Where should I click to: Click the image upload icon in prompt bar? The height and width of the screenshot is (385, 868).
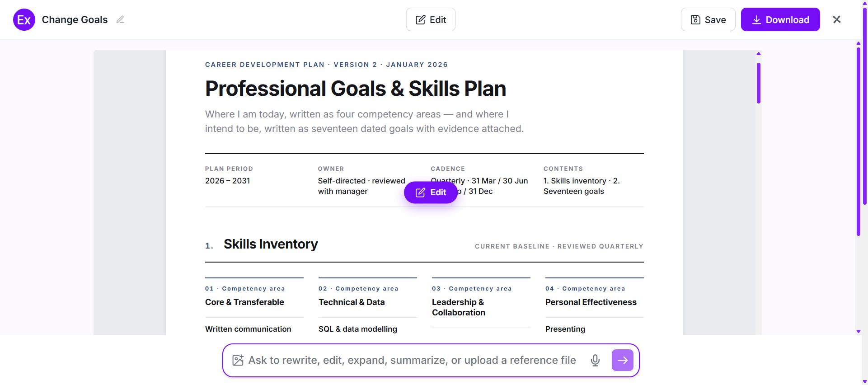point(238,360)
